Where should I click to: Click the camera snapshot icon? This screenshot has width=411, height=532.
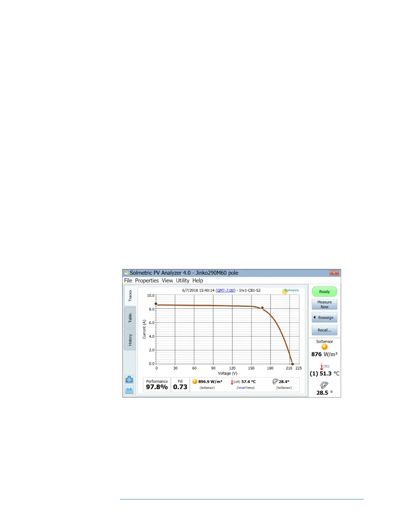point(129,380)
